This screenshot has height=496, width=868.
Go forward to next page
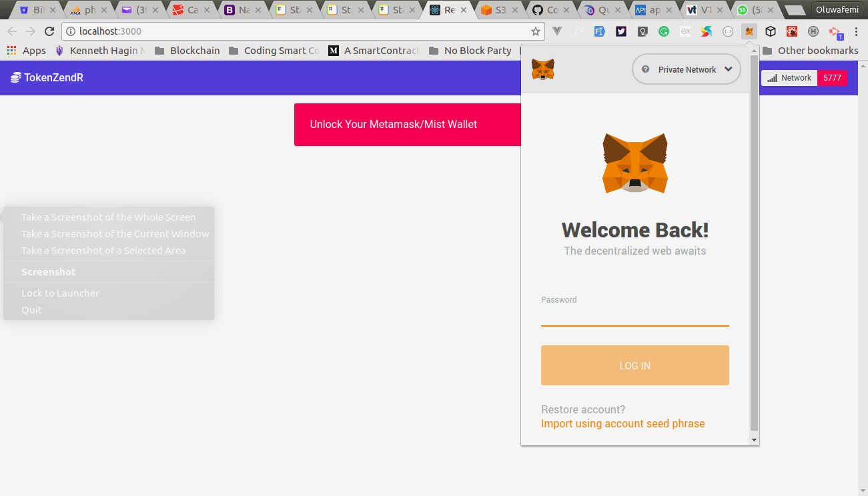31,31
